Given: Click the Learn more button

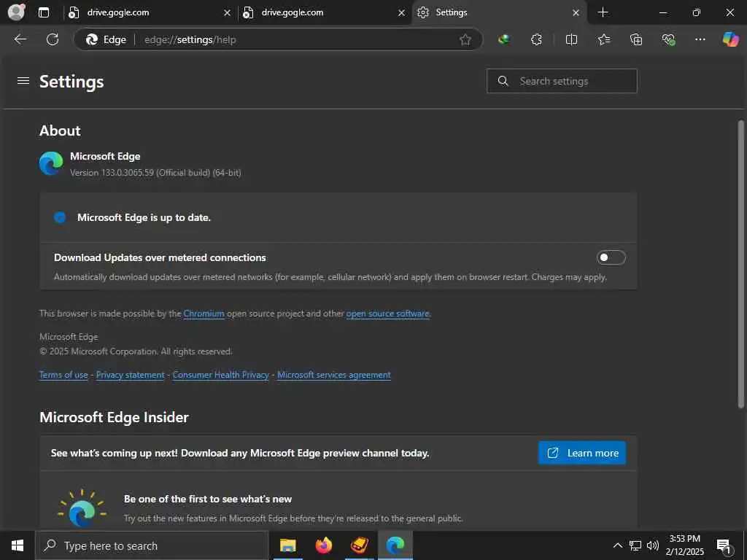Looking at the screenshot, I should 582,453.
